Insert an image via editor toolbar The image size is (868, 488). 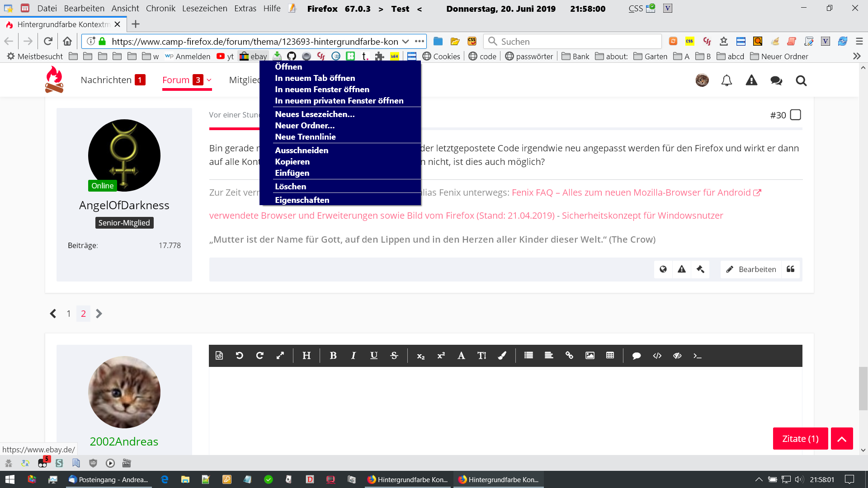tap(590, 356)
